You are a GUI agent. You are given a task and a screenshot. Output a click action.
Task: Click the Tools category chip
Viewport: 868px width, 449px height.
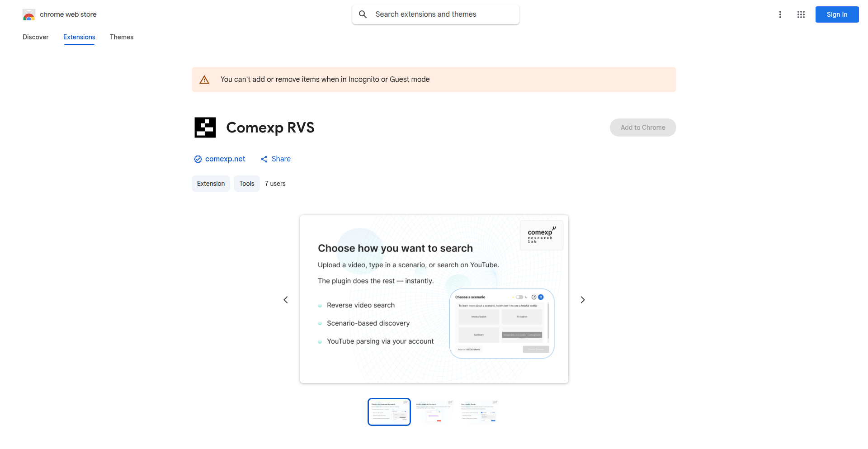click(247, 184)
